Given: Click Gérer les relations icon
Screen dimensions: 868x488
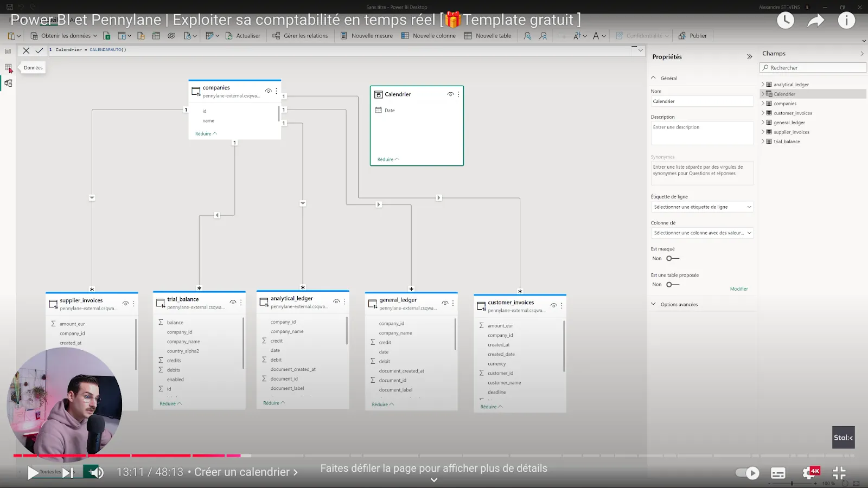Looking at the screenshot, I should [x=277, y=36].
